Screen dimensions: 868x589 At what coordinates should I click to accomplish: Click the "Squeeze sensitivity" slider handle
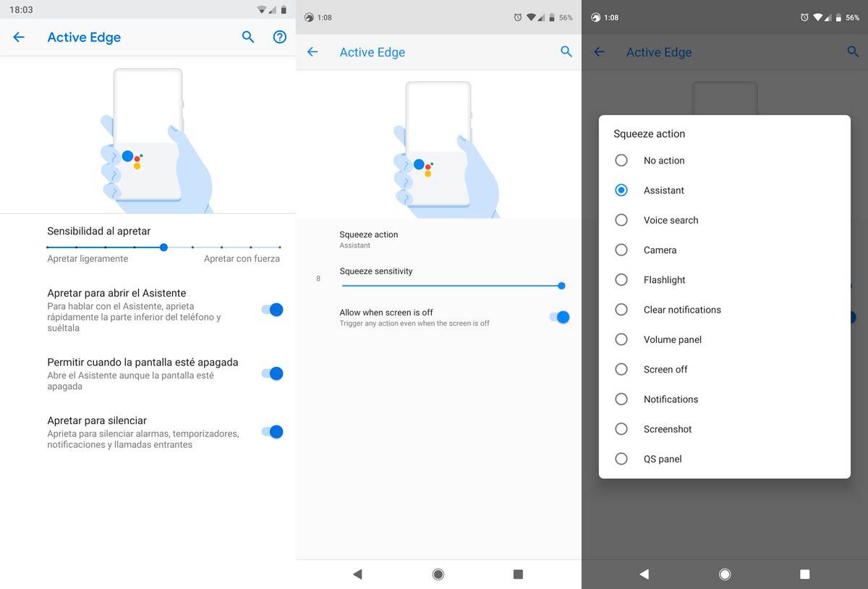click(x=561, y=286)
